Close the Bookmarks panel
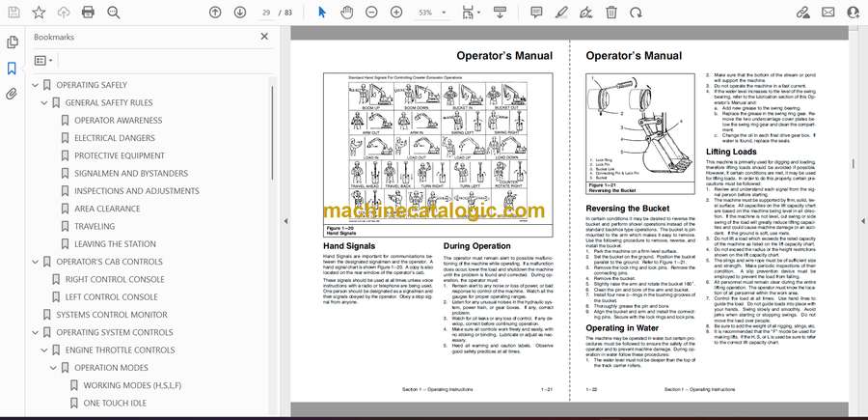Image resolution: width=868 pixels, height=420 pixels. pyautogui.click(x=264, y=37)
